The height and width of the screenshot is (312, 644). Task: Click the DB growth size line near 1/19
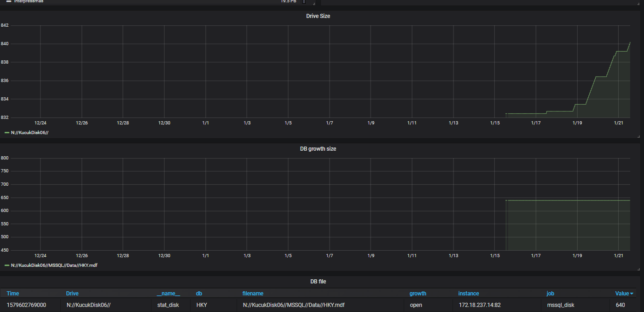click(x=577, y=200)
